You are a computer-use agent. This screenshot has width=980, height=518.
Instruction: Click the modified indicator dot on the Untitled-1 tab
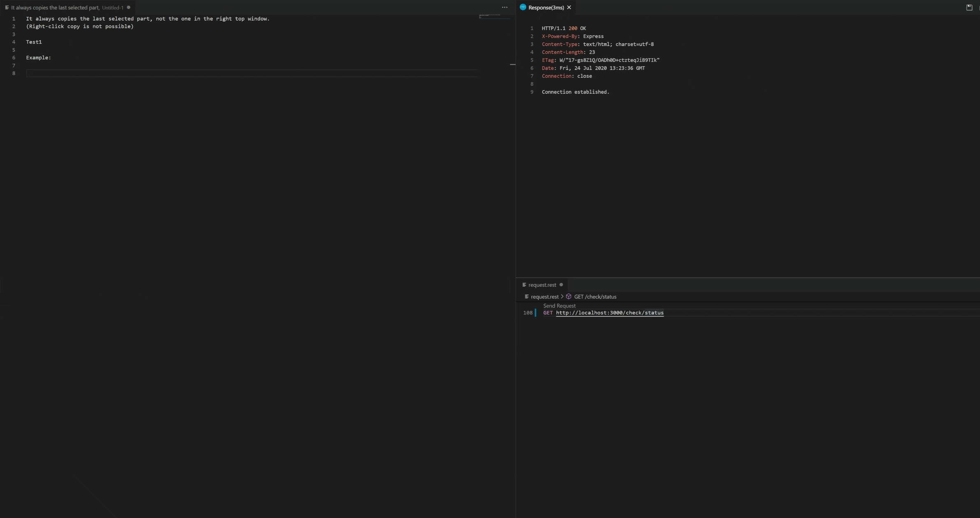128,7
